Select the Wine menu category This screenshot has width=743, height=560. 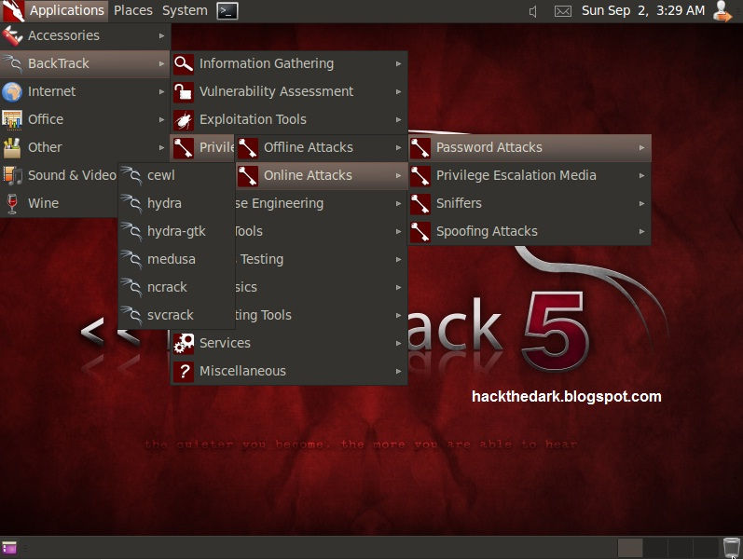coord(60,203)
